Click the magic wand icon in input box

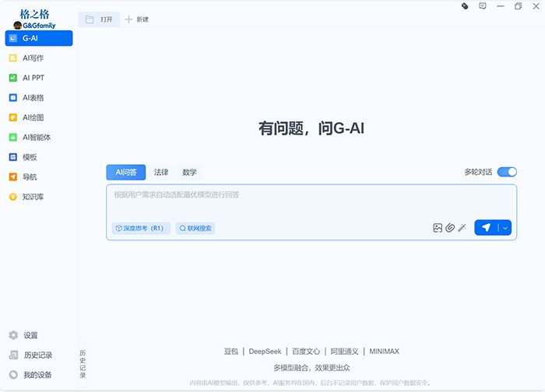coord(462,228)
